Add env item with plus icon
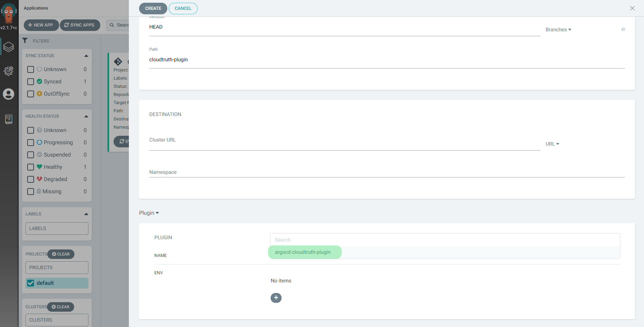644x327 pixels. (x=276, y=298)
